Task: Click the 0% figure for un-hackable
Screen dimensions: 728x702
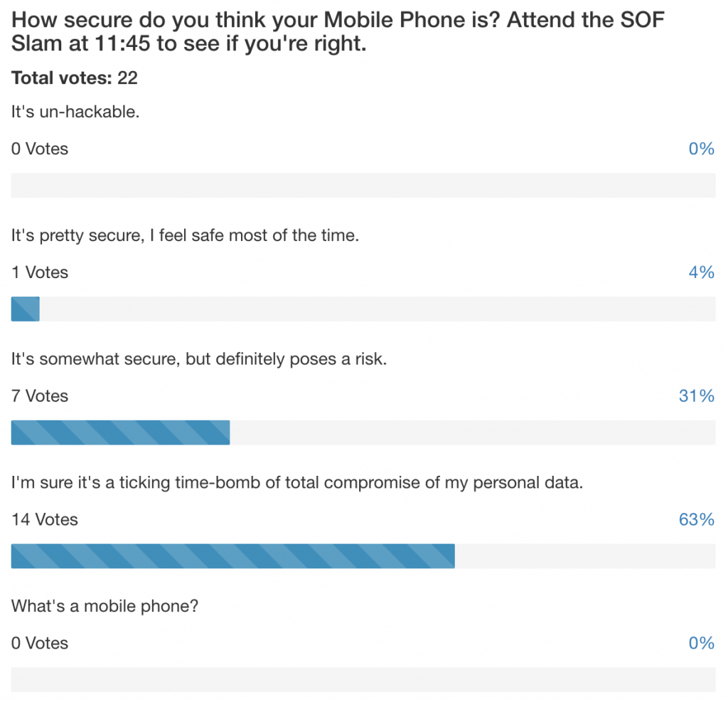Action: [701, 149]
